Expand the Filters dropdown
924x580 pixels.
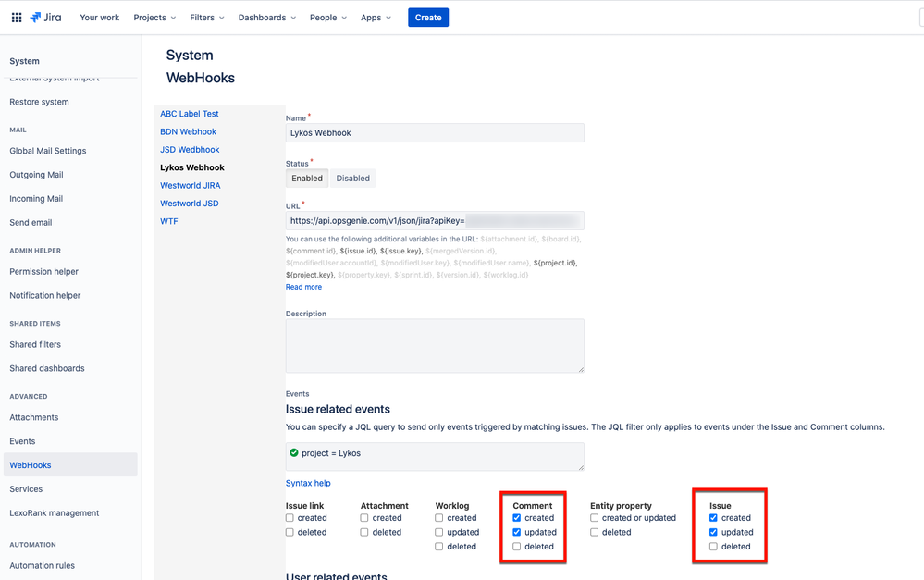click(207, 18)
